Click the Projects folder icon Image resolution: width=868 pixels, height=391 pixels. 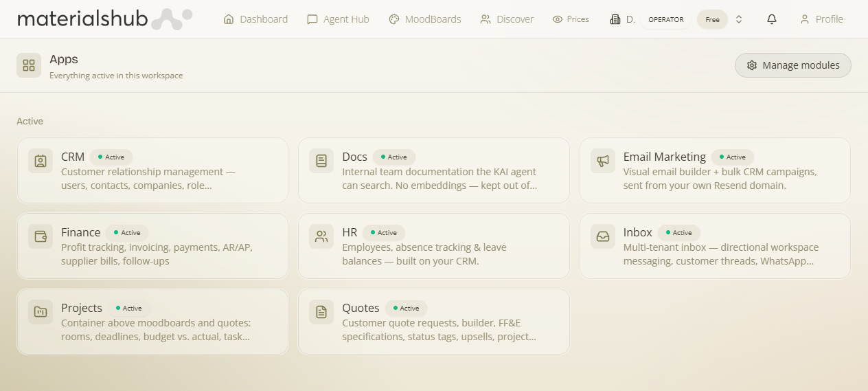pyautogui.click(x=41, y=313)
